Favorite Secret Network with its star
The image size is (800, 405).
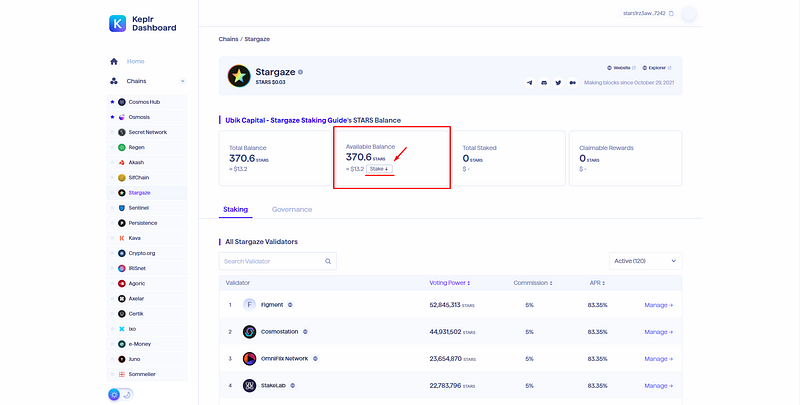(112, 132)
